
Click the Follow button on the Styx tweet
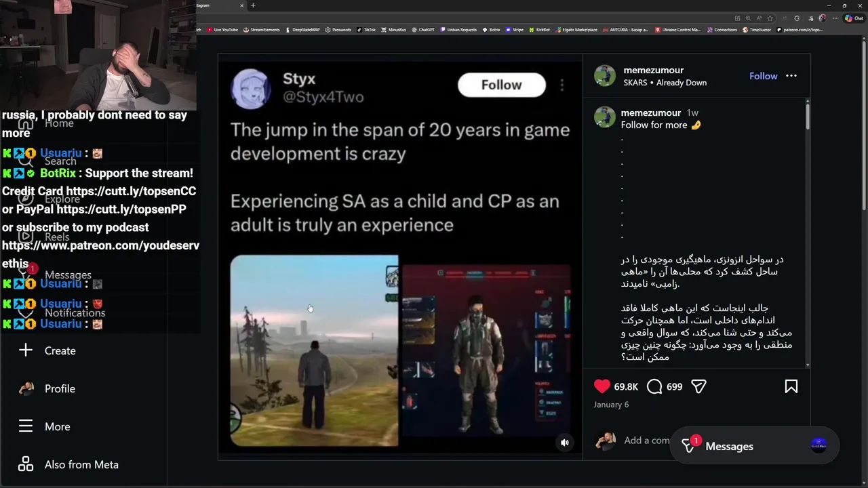(x=501, y=85)
